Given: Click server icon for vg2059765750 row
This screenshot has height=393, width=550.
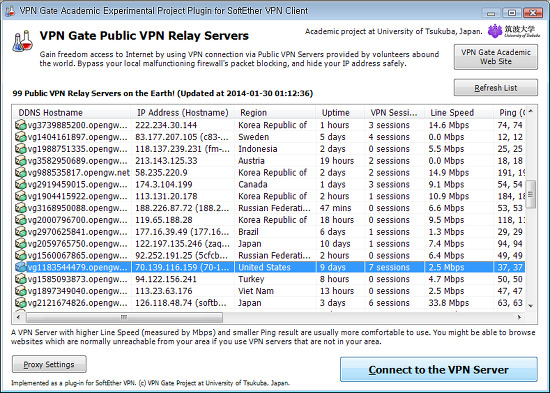Looking at the screenshot, I should (x=21, y=244).
